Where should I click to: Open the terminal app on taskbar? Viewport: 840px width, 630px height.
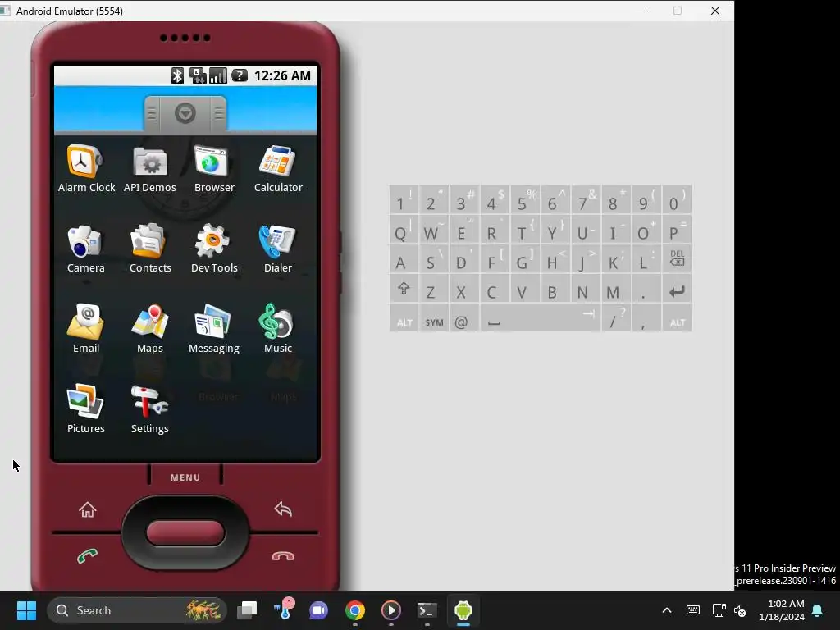point(427,610)
